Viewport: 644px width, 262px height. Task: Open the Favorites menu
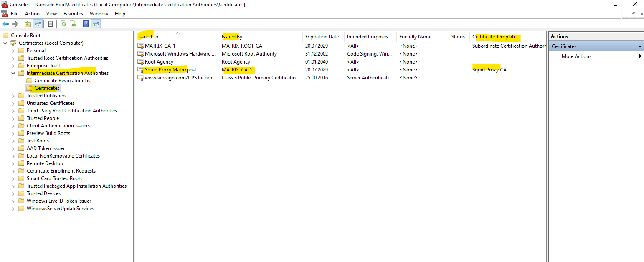(73, 14)
